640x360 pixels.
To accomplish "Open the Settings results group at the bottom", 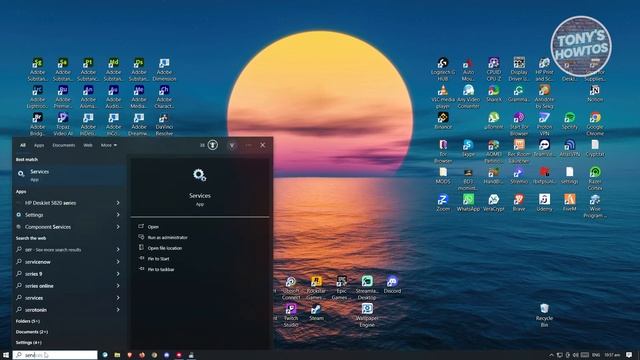I will (29, 342).
